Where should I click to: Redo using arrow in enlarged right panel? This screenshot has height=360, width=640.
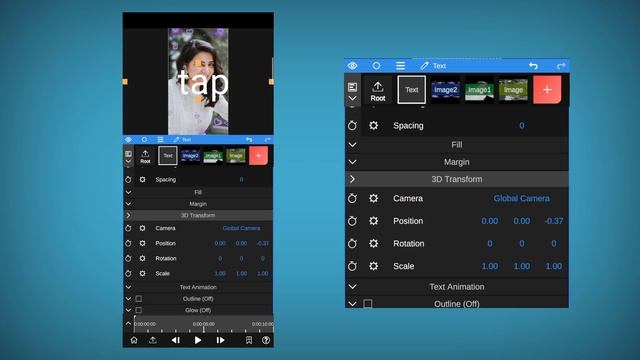click(561, 66)
